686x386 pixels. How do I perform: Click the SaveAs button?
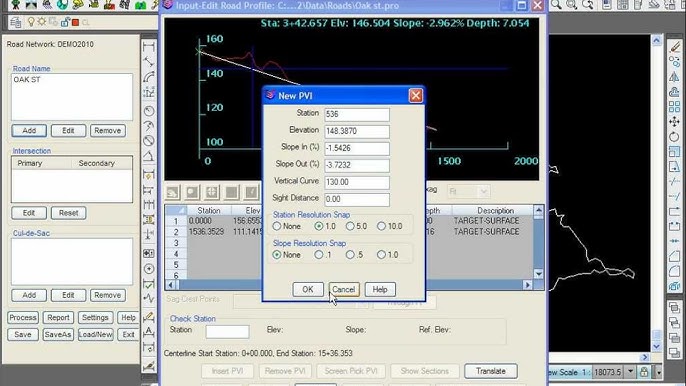[x=58, y=334]
